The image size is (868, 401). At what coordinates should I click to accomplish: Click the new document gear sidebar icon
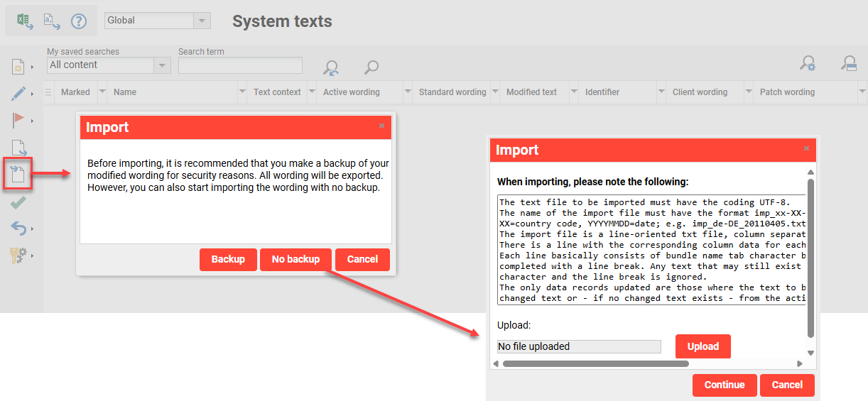pyautogui.click(x=18, y=67)
